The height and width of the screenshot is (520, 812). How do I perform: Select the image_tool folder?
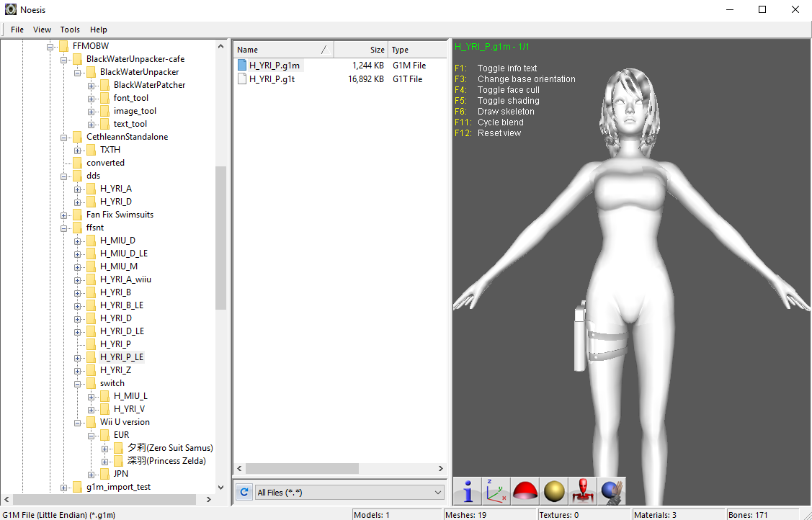pyautogui.click(x=135, y=111)
